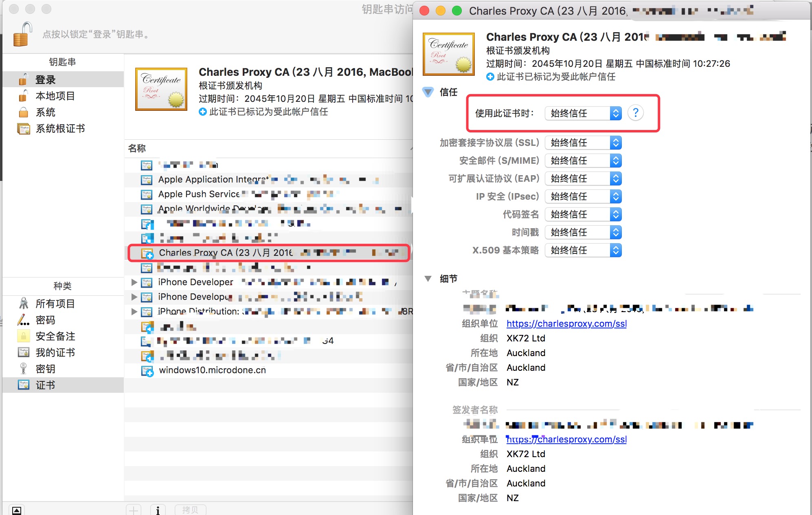This screenshot has width=812, height=515.
Task: Click the info (i) button
Action: click(158, 510)
